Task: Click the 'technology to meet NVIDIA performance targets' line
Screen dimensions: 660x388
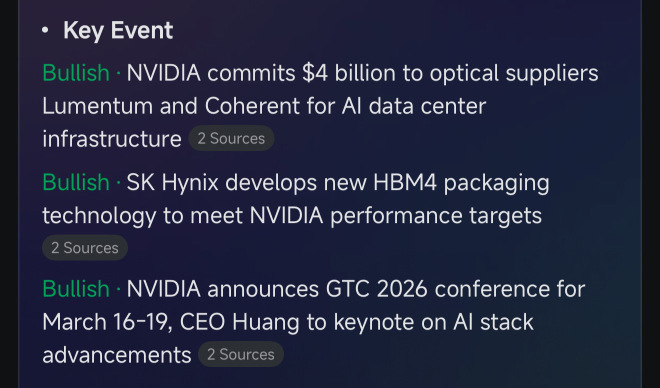Action: point(292,216)
